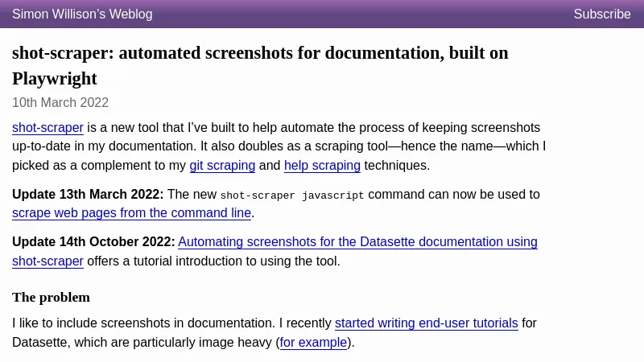Open "Automating screenshots for the Datasette documentation" link
The image size is (644, 362).
(x=357, y=241)
